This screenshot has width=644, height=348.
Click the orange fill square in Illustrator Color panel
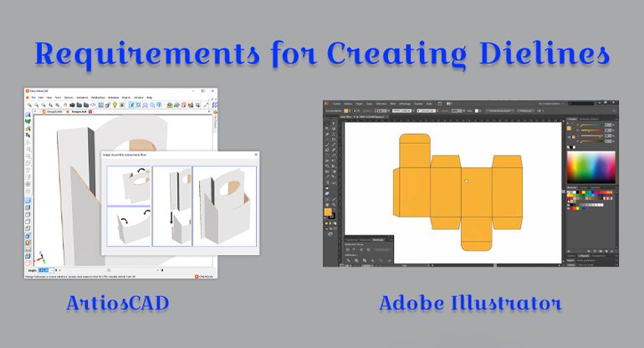[x=569, y=129]
